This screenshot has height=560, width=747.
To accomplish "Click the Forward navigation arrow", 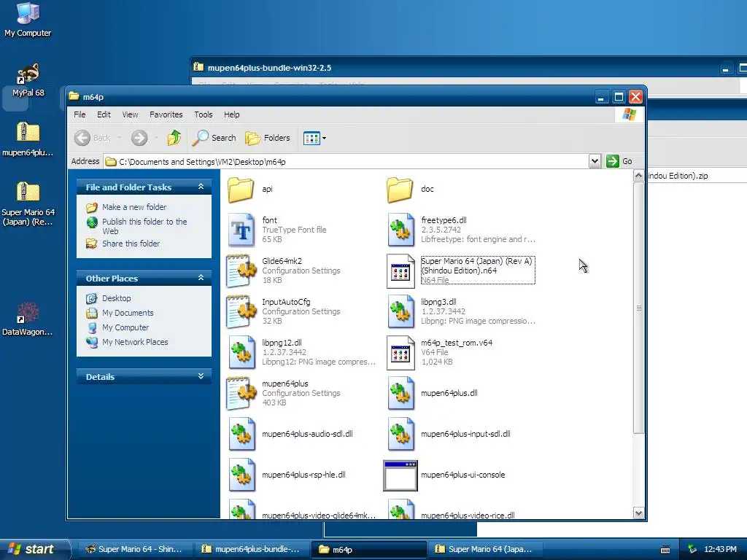I will pos(139,138).
